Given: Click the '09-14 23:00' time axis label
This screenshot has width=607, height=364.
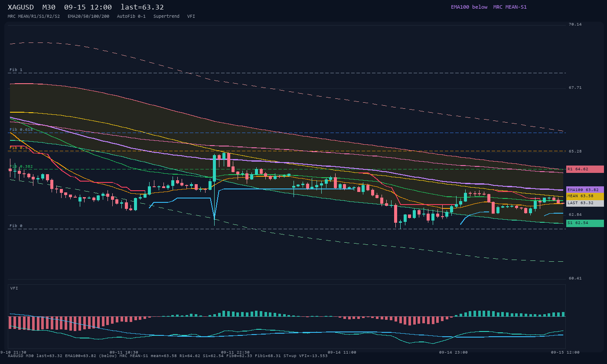Looking at the screenshot, I should coord(454,352).
